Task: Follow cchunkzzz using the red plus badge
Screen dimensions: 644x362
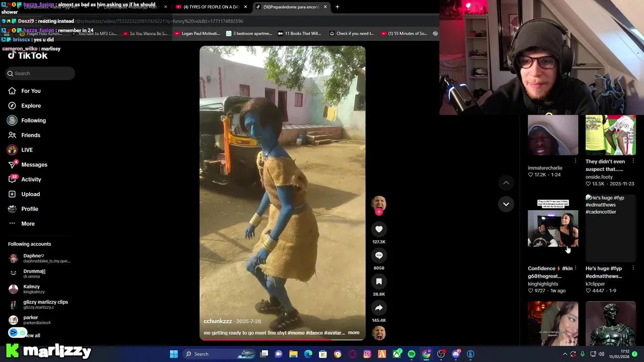Action: 379,212
